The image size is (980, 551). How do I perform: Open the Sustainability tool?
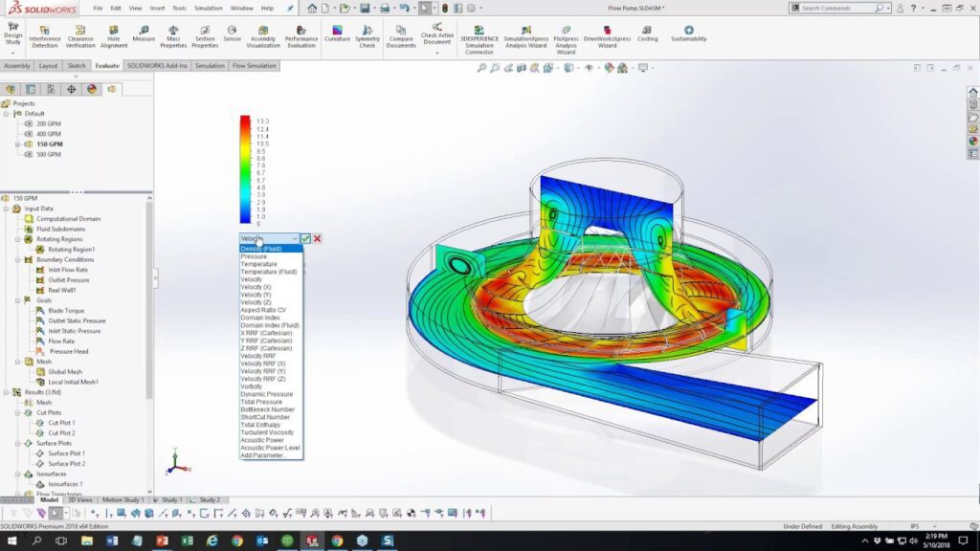tap(688, 32)
